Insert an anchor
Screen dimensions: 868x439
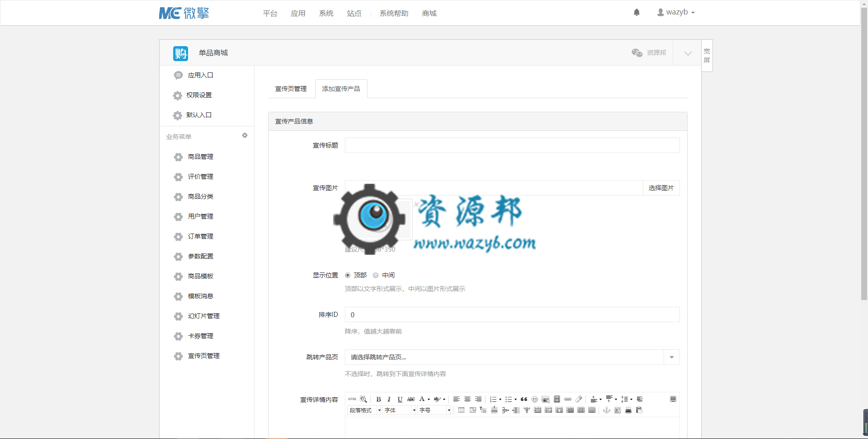[x=607, y=410]
